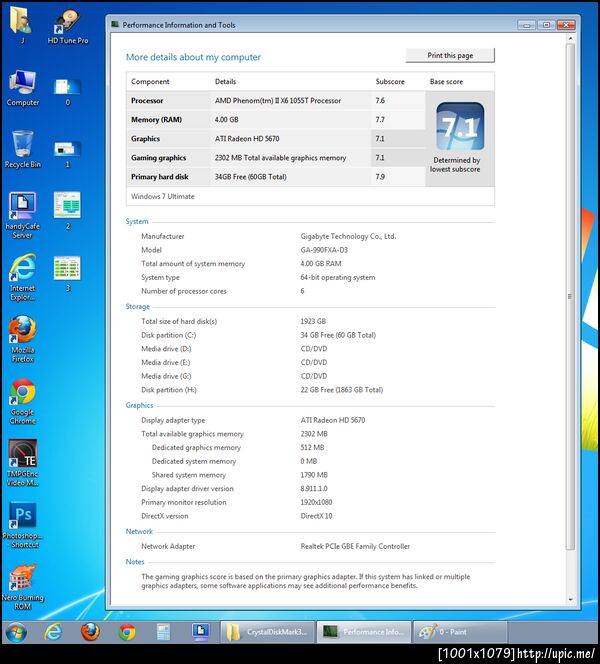This screenshot has width=600, height=664.
Task: Click total hard disk size '1923 GB'
Action: point(313,321)
